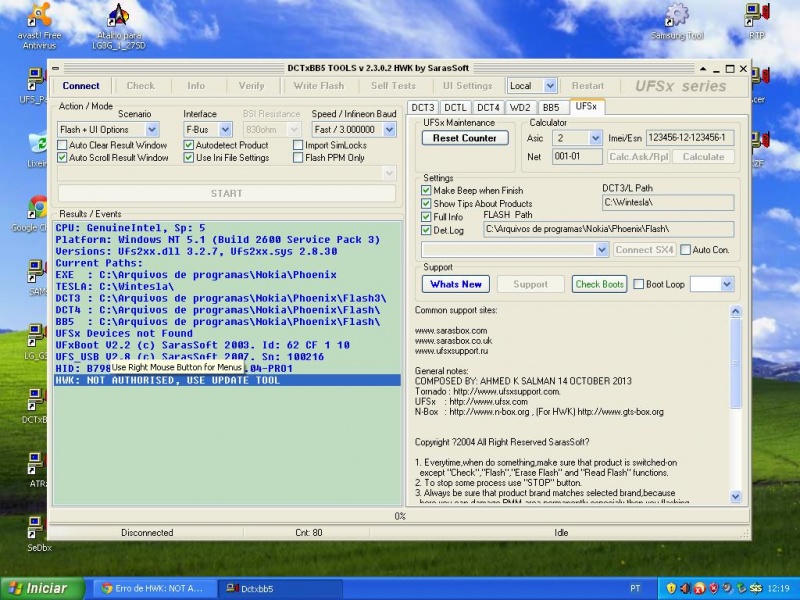This screenshot has width=800, height=600.
Task: Click the orange avast tray icon
Action: (x=699, y=588)
